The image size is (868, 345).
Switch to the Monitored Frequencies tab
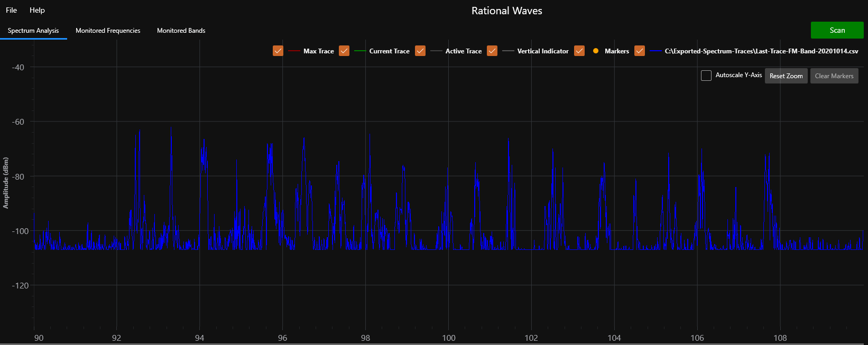(x=108, y=31)
